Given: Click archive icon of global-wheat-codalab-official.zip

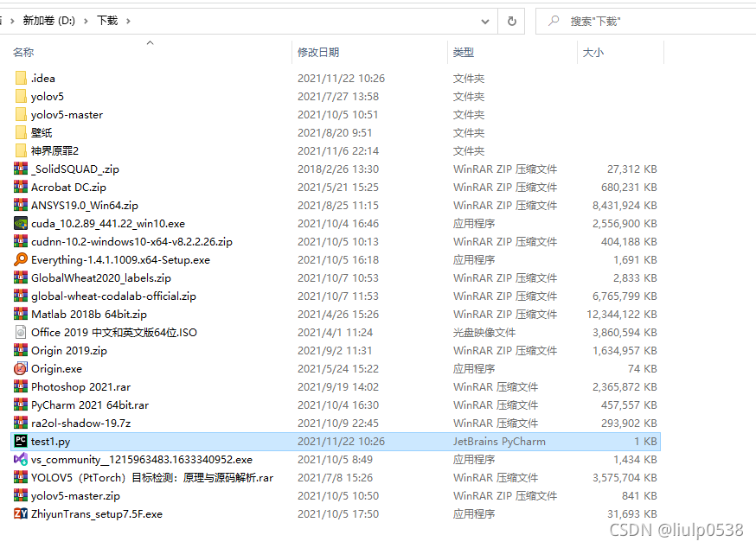Looking at the screenshot, I should point(21,296).
